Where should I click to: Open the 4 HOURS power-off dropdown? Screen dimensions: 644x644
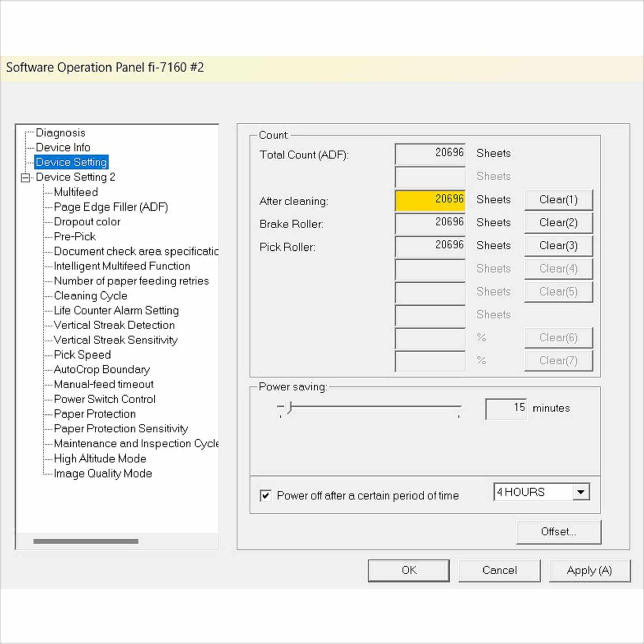pos(581,492)
